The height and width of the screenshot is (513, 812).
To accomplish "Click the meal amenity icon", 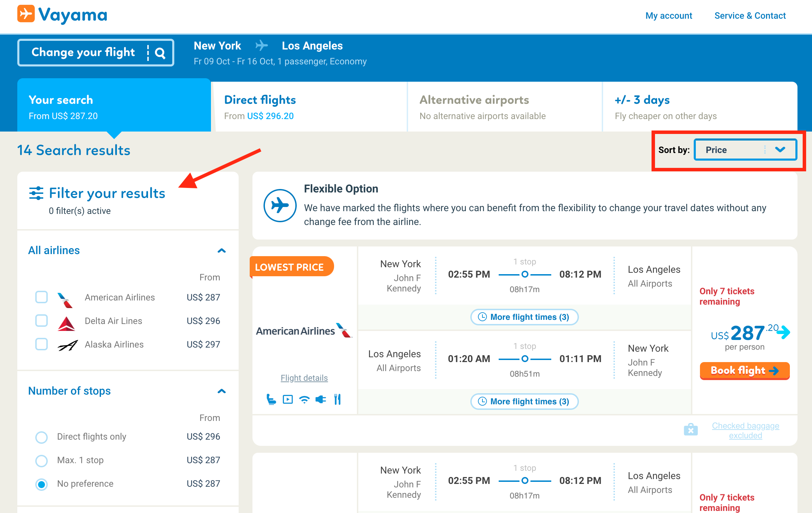I will click(338, 399).
